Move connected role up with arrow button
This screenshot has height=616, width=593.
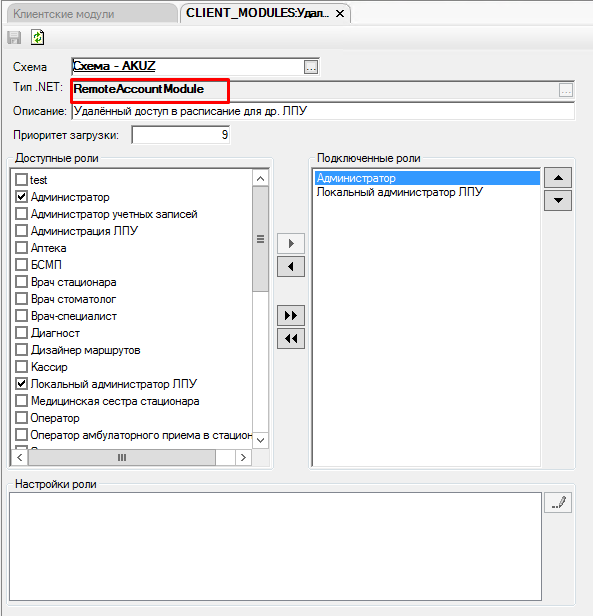(558, 178)
